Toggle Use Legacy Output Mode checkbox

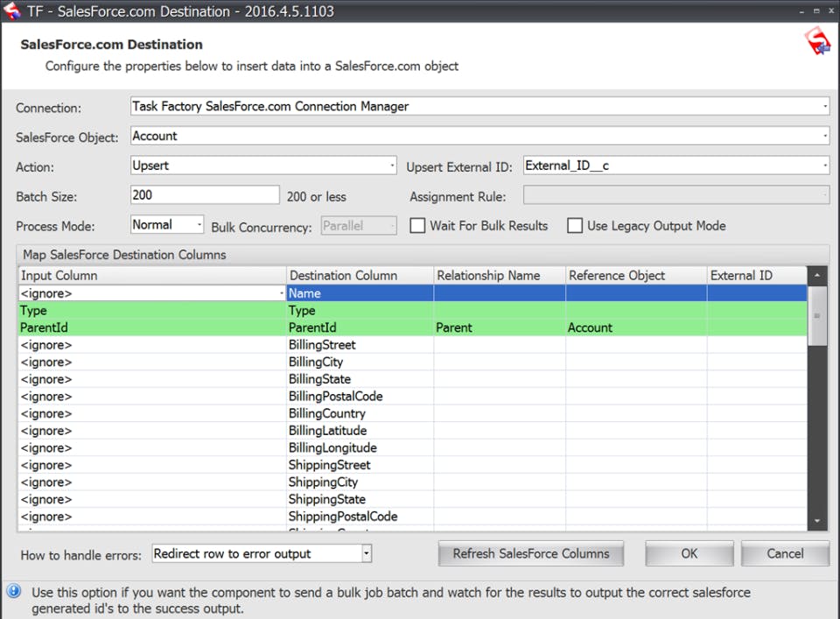[575, 225]
